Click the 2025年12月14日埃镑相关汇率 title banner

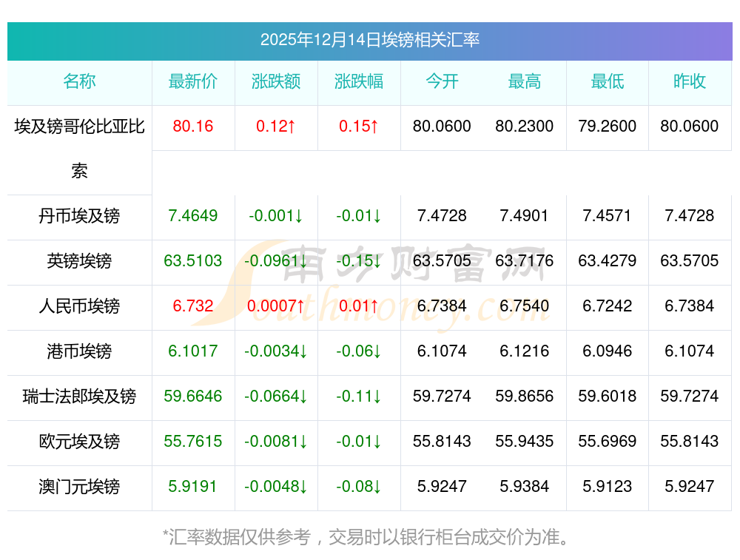(x=369, y=41)
